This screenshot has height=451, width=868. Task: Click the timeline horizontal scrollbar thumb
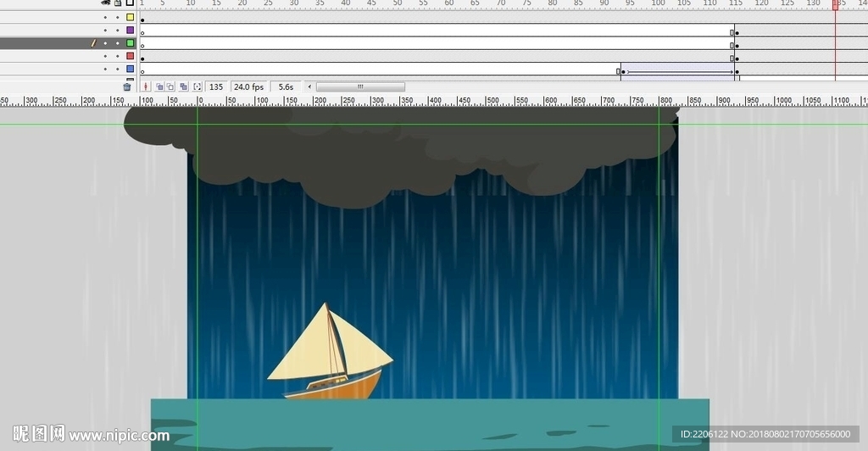pyautogui.click(x=360, y=86)
